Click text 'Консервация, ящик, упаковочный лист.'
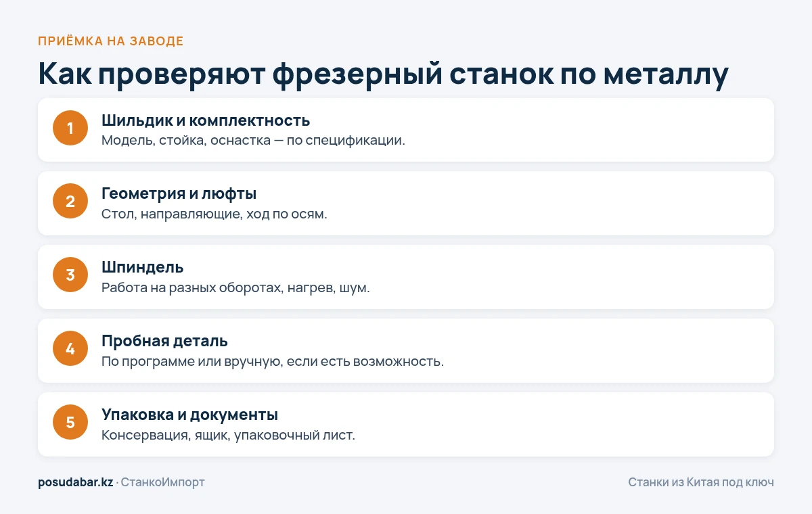812x514 pixels. point(228,436)
